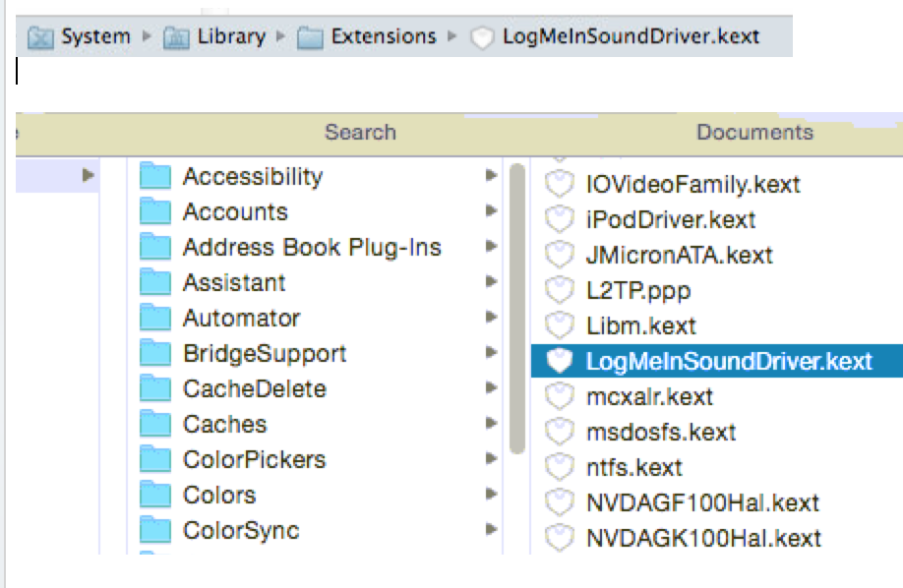This screenshot has width=903, height=588.
Task: Click the Extensions folder icon in path bar
Action: 311,37
